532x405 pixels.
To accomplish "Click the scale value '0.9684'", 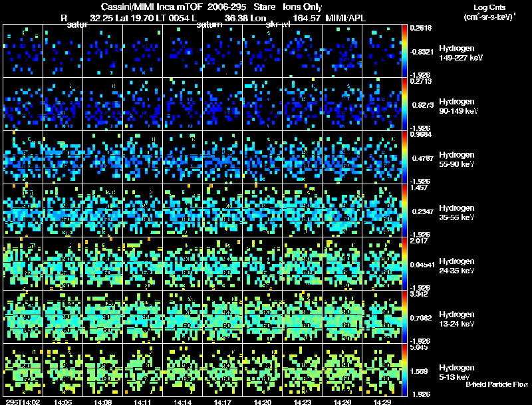I will (421, 134).
